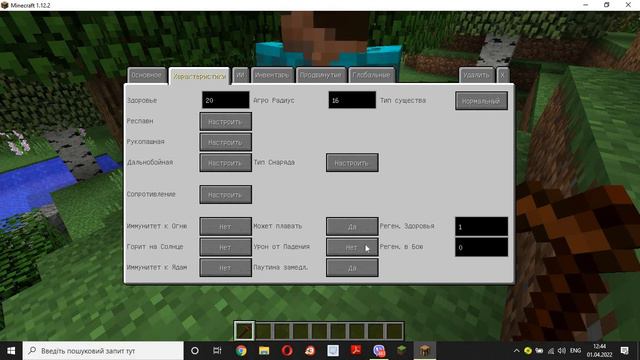The width and height of the screenshot is (640, 360).
Task: Open the Windows Start menu
Action: tap(11, 351)
